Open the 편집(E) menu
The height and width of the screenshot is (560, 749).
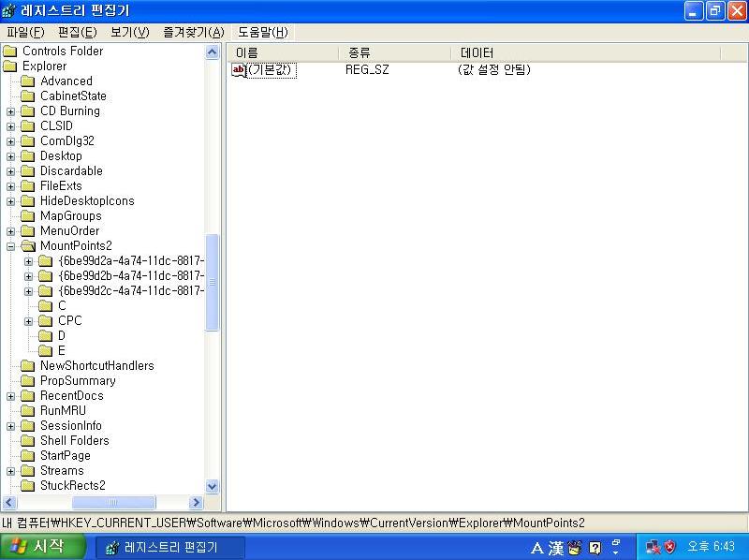(x=77, y=33)
